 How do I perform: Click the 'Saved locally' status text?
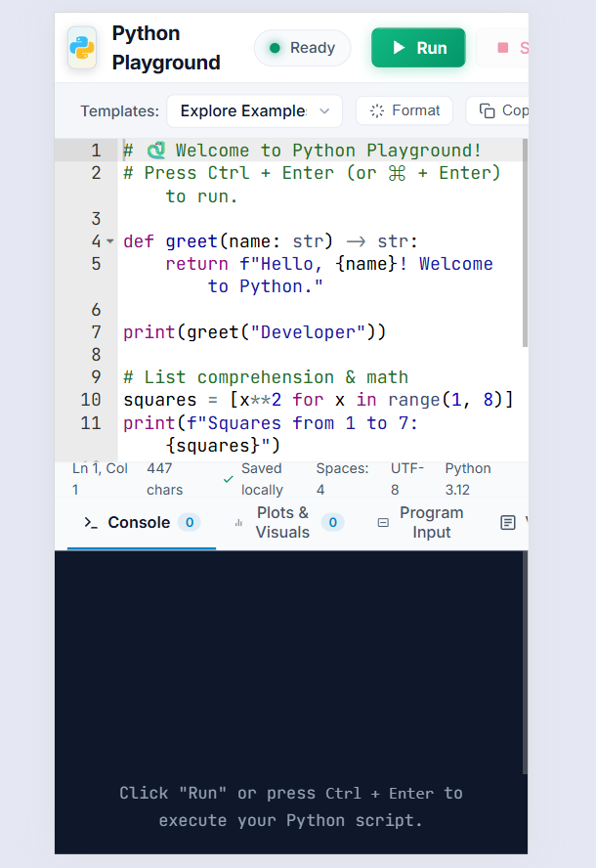tap(262, 479)
